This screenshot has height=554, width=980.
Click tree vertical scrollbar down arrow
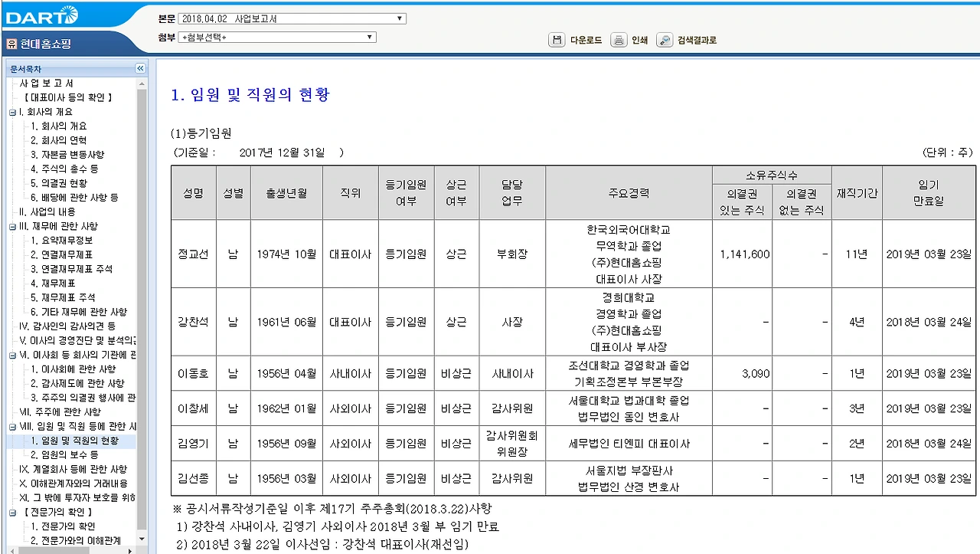pyautogui.click(x=141, y=539)
